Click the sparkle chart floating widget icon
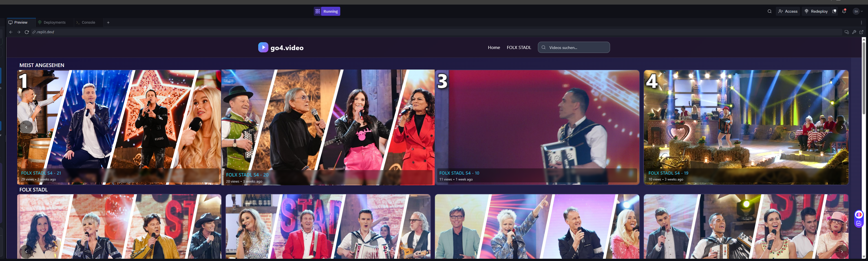 pyautogui.click(x=859, y=223)
